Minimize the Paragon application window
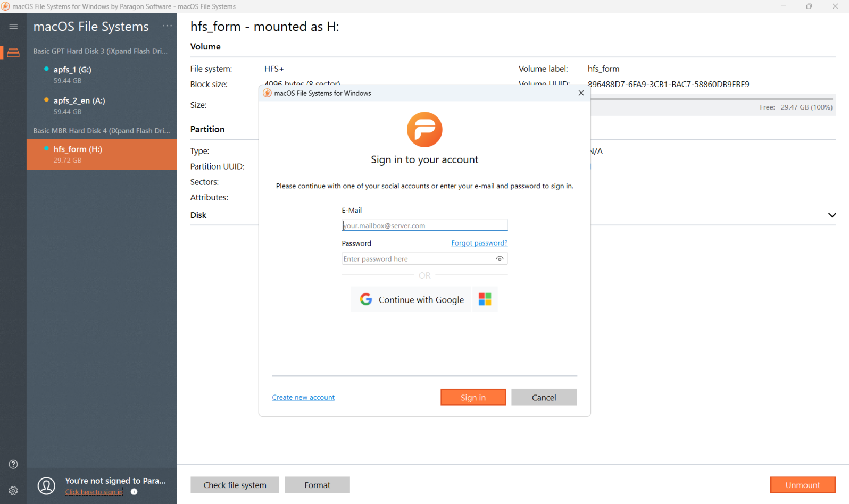 (783, 6)
